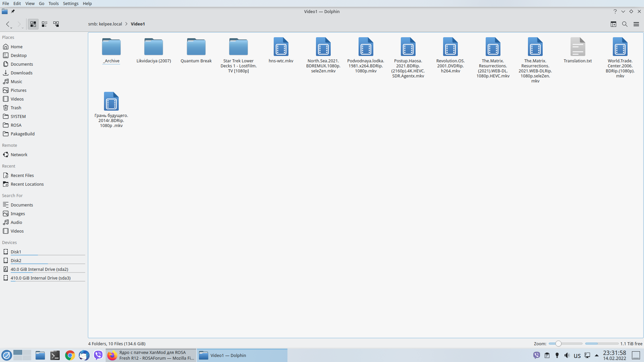The height and width of the screenshot is (362, 644).
Task: Open the window title bar help icon
Action: 615,11
